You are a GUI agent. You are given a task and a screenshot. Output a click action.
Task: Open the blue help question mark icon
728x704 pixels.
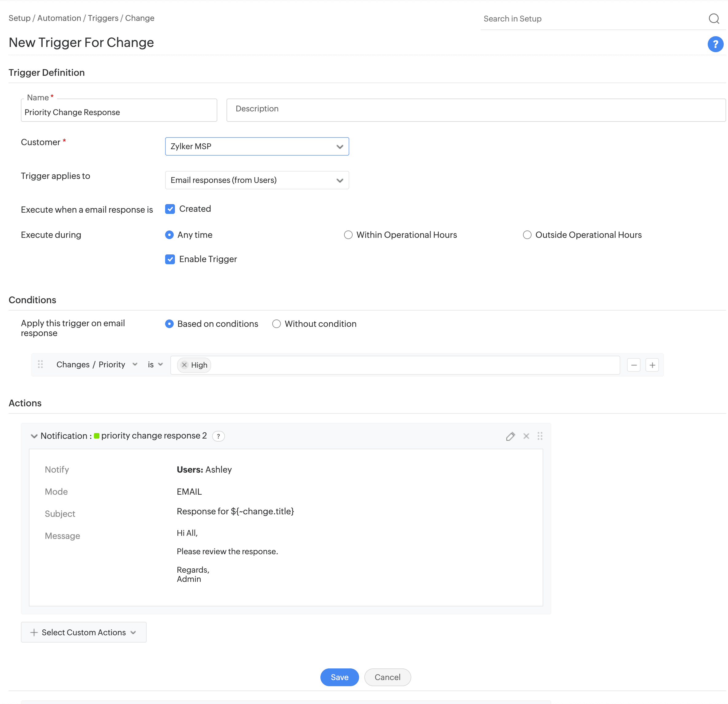point(715,44)
